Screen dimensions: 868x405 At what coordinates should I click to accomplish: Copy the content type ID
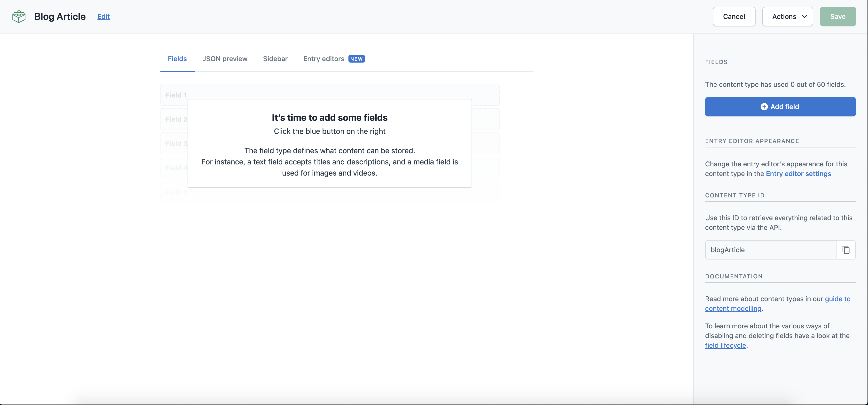(846, 250)
